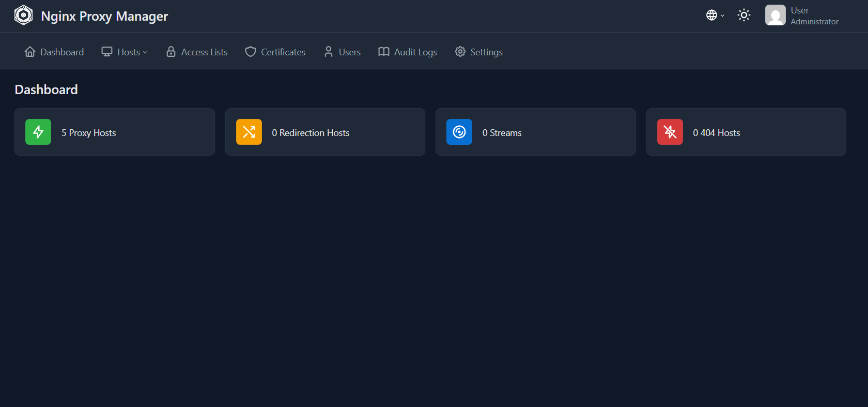Switch to light theme with sun icon
The height and width of the screenshot is (407, 868).
click(744, 15)
